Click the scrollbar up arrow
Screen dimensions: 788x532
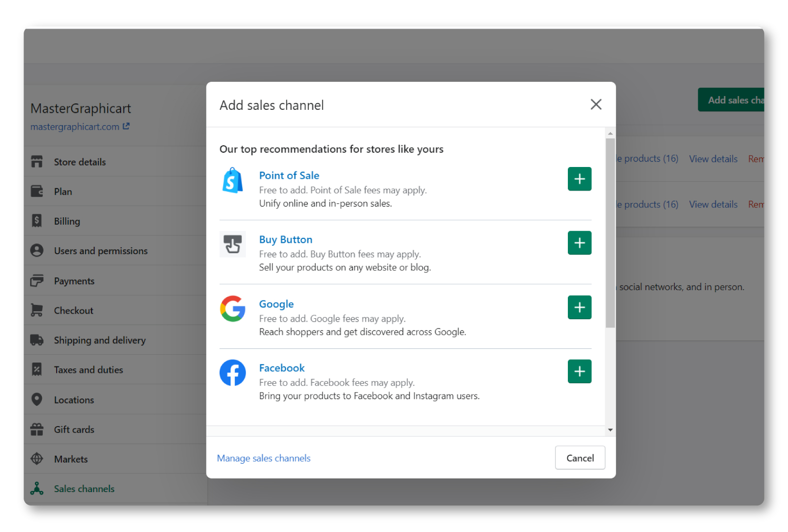tap(610, 133)
